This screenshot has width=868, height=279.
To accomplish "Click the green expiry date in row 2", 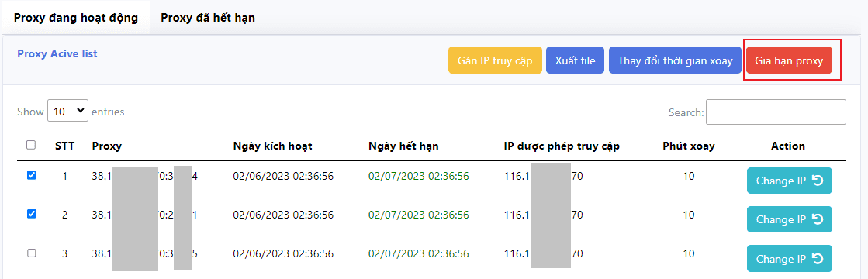I will [x=419, y=215].
